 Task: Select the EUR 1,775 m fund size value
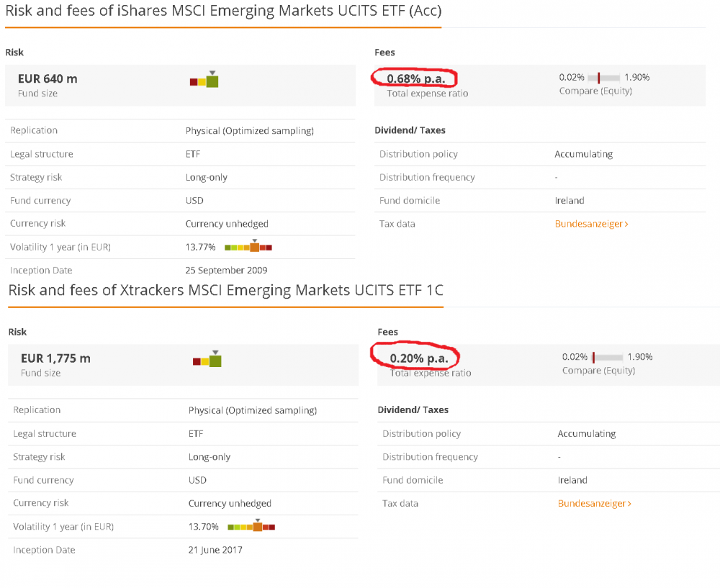click(x=55, y=358)
